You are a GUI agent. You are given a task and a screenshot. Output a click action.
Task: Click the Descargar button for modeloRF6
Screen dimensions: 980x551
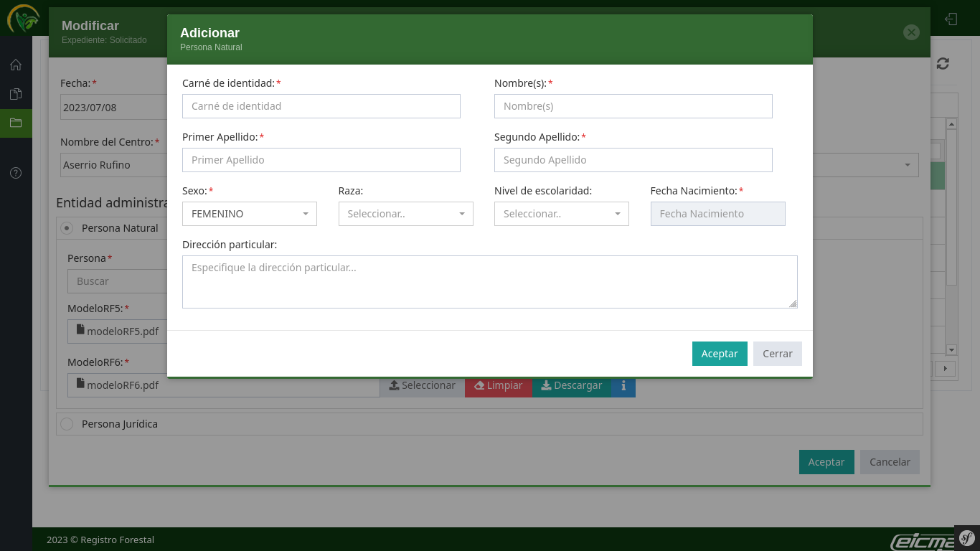[x=571, y=386]
